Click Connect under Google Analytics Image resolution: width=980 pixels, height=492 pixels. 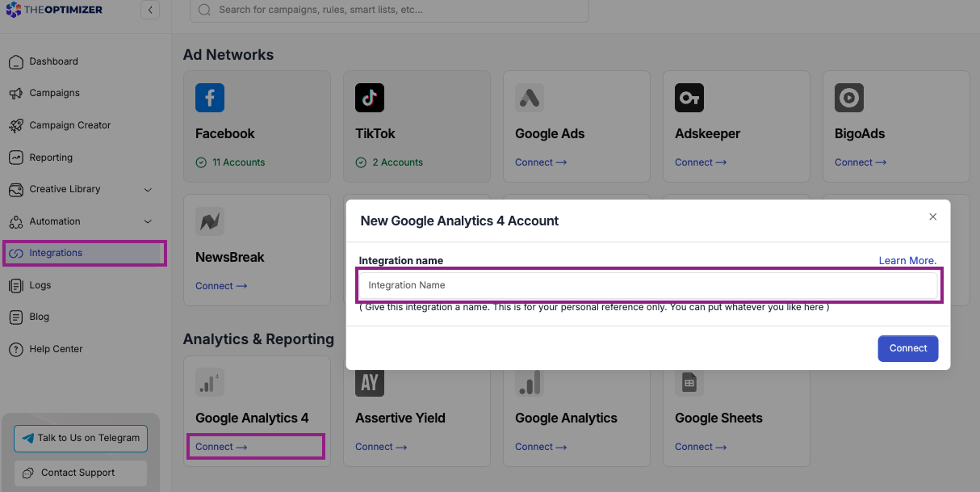coord(541,447)
